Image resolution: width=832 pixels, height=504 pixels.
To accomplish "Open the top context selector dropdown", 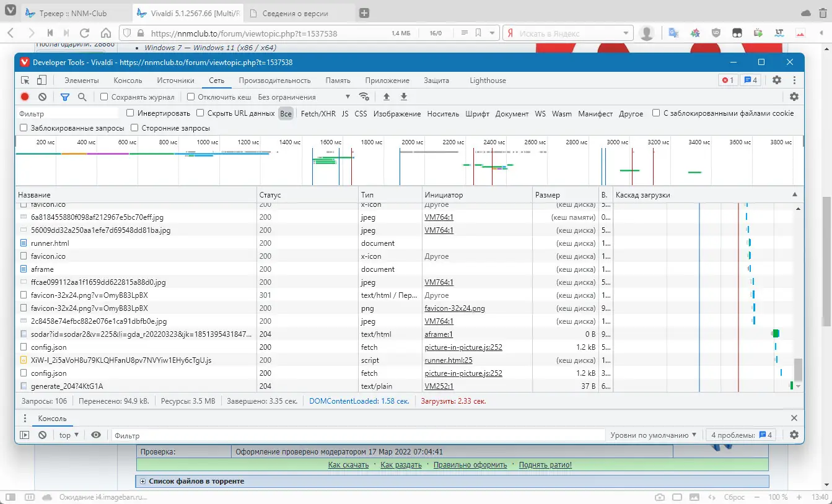I will coord(69,435).
